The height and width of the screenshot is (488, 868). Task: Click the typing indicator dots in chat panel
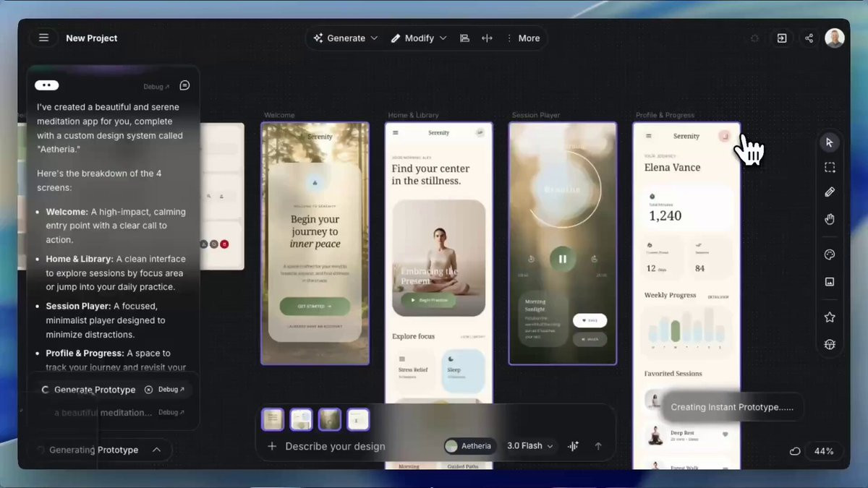click(x=47, y=85)
